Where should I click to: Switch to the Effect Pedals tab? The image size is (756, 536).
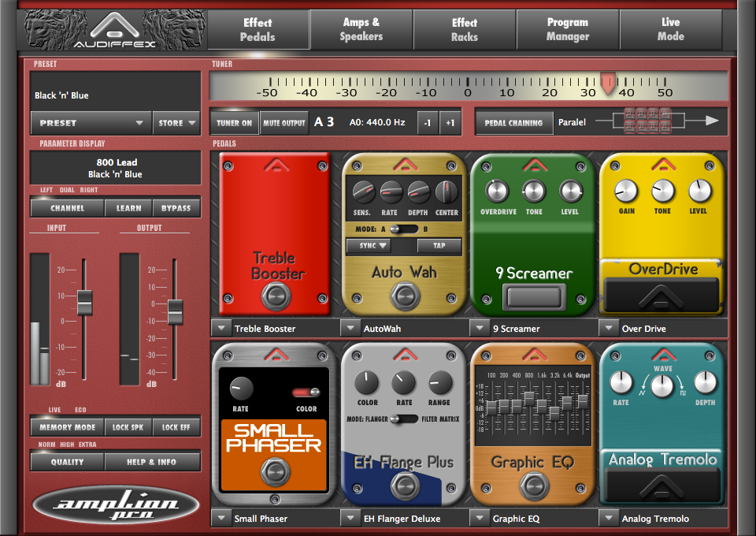point(258,29)
